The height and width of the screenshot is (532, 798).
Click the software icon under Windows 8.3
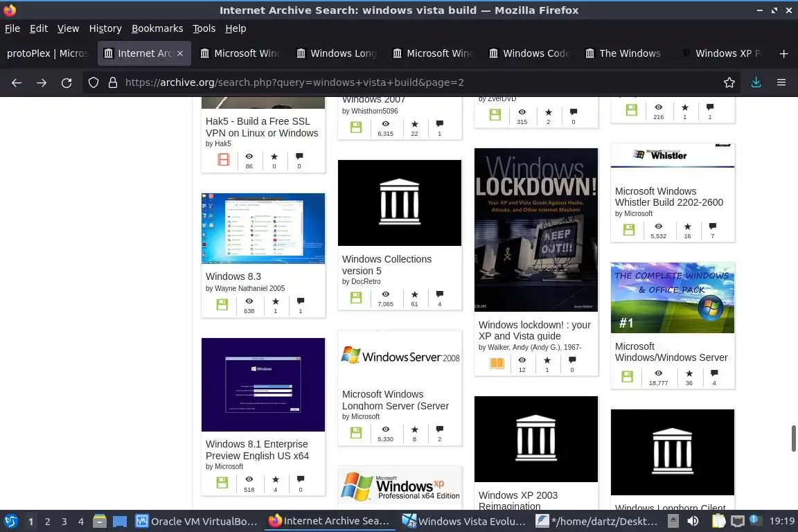[222, 304]
